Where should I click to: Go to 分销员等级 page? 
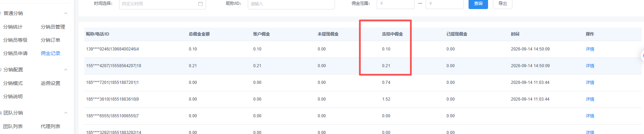coord(15,40)
